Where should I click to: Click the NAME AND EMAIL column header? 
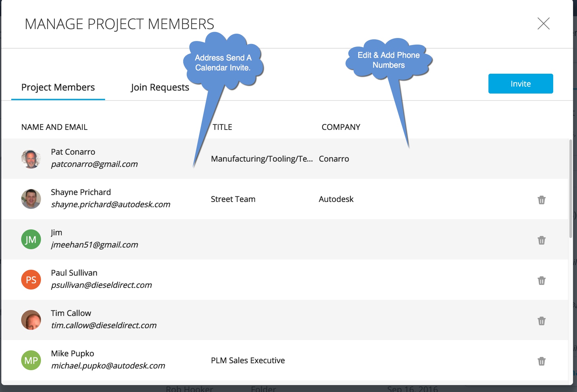pos(55,127)
